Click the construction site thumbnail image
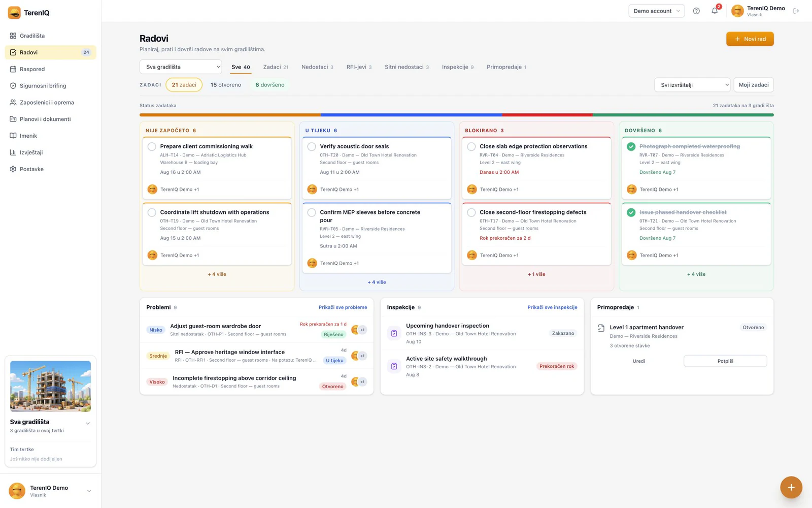Screen dimensions: 812x508 coord(50,386)
